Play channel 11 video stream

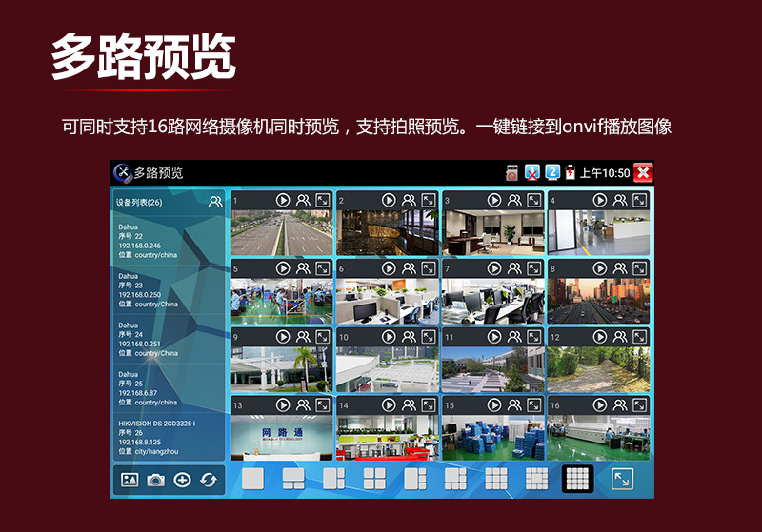[494, 337]
